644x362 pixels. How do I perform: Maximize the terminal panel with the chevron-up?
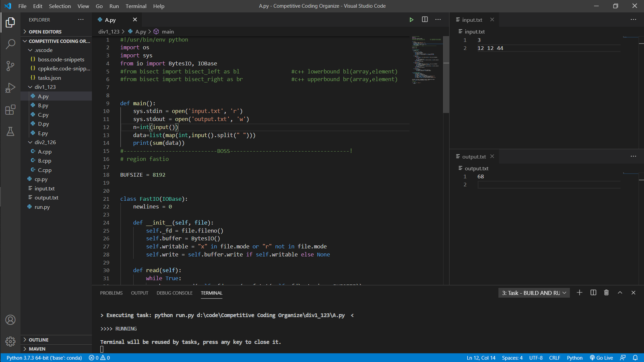(x=620, y=293)
